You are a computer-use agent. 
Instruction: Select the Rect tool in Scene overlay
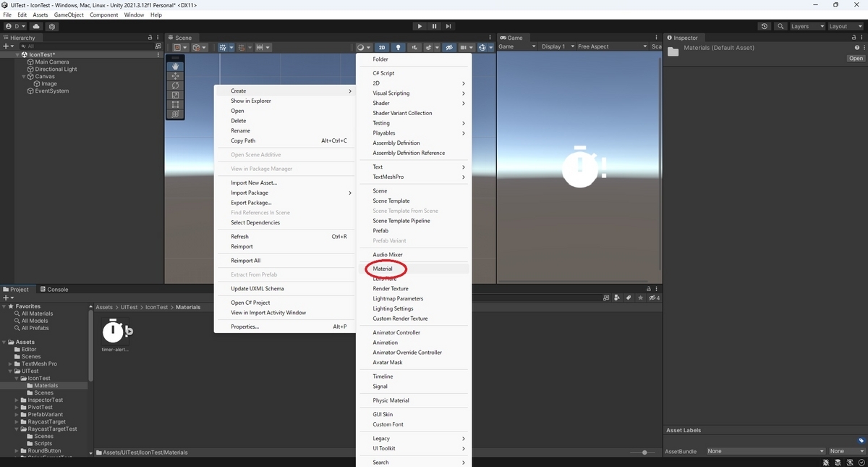click(175, 104)
